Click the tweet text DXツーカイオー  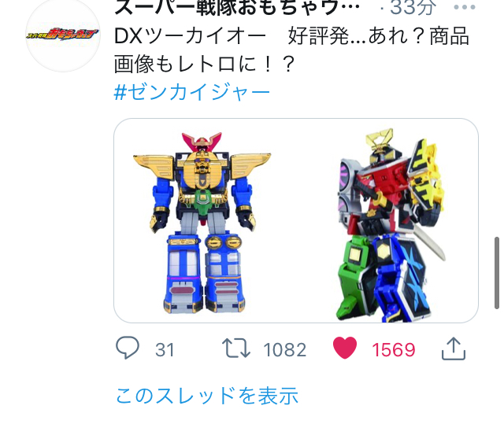coord(190,36)
